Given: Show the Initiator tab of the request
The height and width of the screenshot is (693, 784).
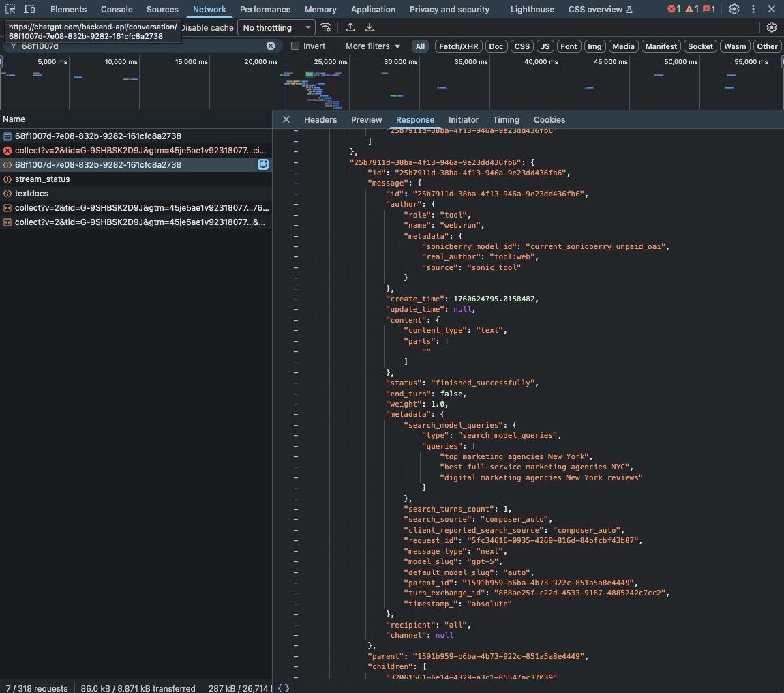Looking at the screenshot, I should (x=464, y=119).
